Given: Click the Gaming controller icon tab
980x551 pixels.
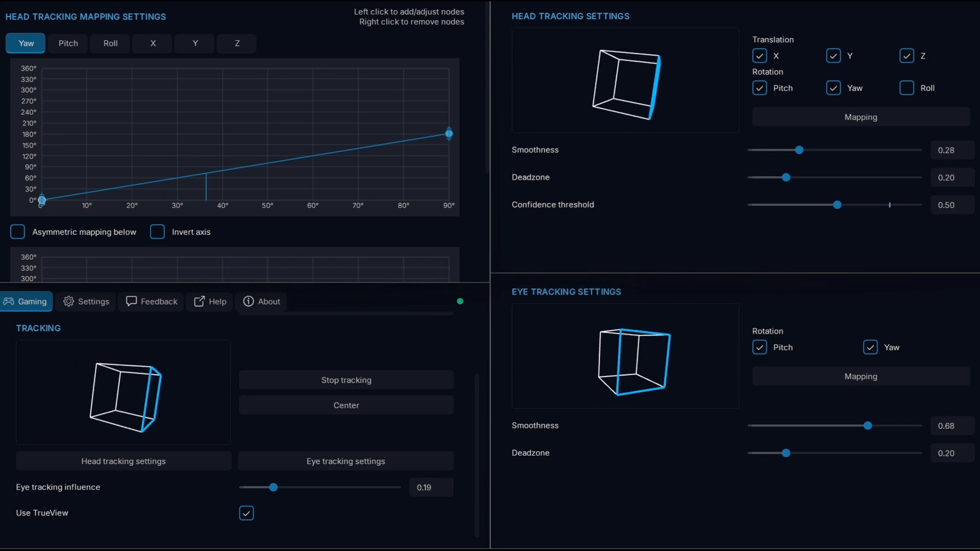Looking at the screenshot, I should (9, 302).
